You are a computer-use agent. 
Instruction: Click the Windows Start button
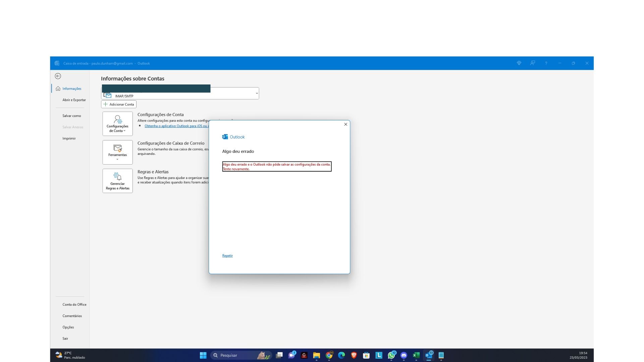pyautogui.click(x=203, y=355)
